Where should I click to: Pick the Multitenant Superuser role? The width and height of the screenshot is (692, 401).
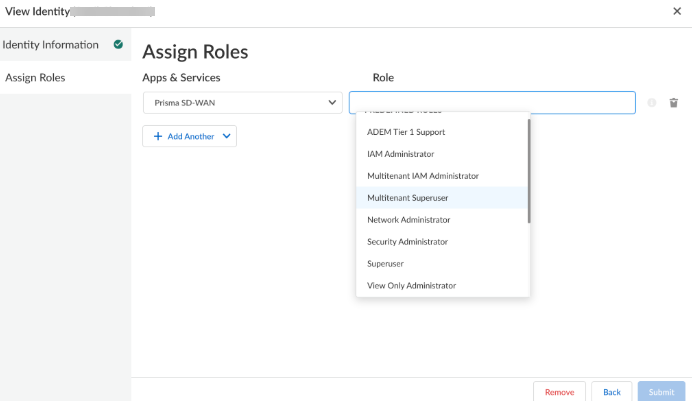pyautogui.click(x=408, y=198)
